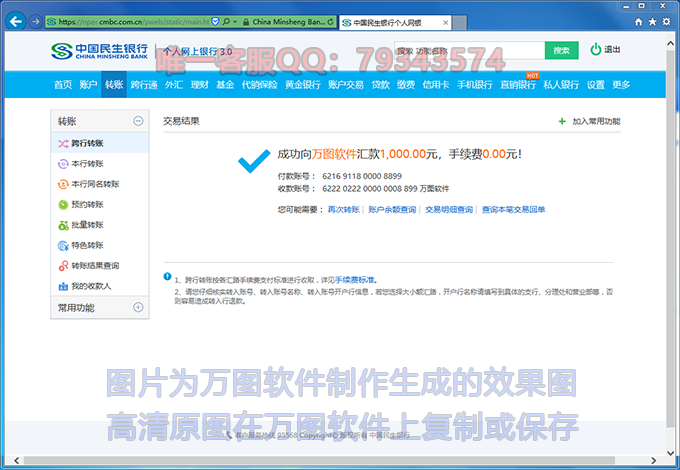Click the 再次转账 link

[344, 210]
